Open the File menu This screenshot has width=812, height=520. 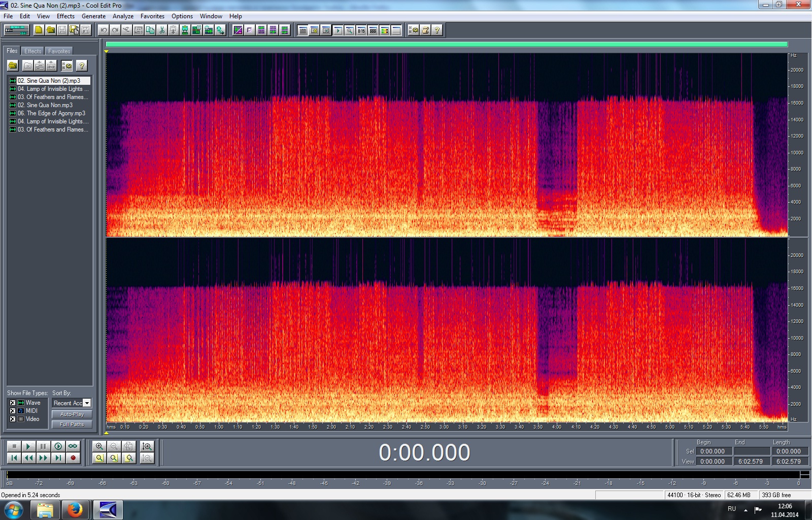[8, 16]
